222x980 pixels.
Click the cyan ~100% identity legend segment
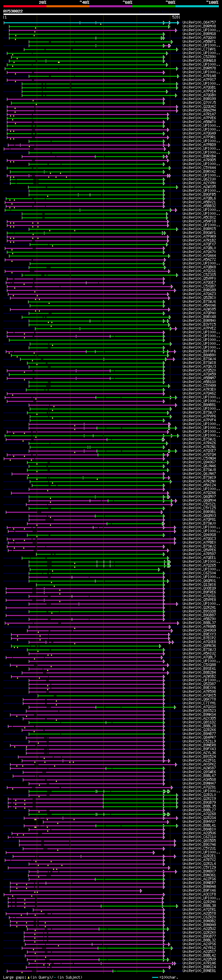pos(197,6)
